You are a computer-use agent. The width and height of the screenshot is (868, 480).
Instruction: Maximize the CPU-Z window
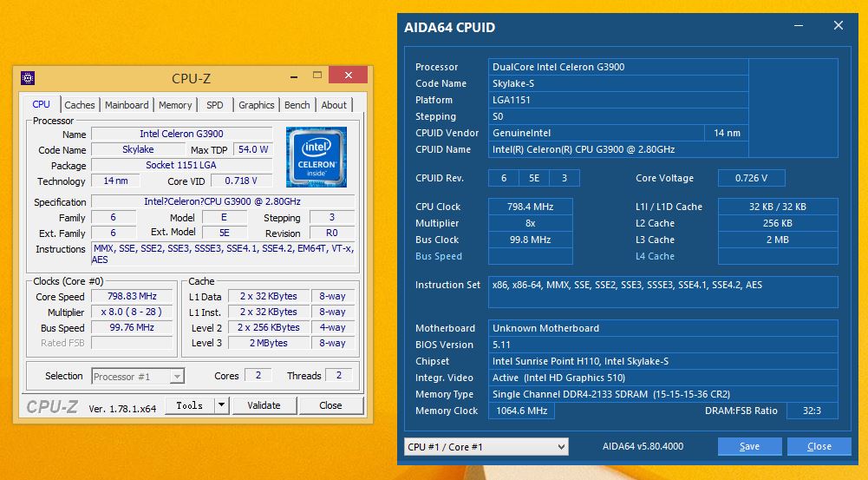(x=317, y=75)
